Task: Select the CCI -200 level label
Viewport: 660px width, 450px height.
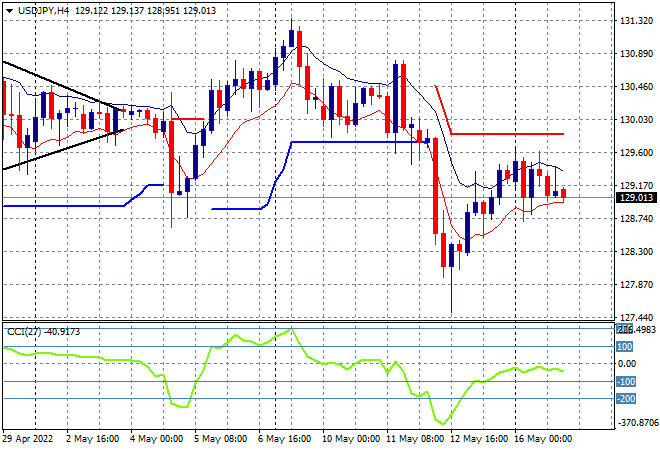Action: (x=626, y=399)
